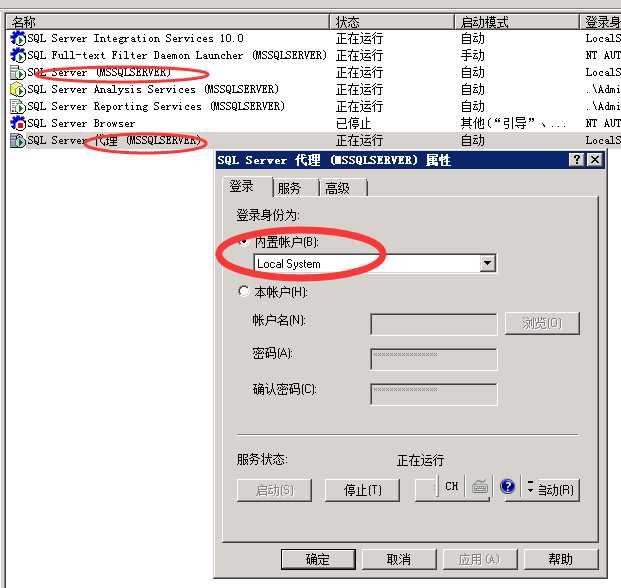Image resolution: width=621 pixels, height=588 pixels.
Task: Click the SQL Server 代理 service icon
Action: pyautogui.click(x=18, y=141)
